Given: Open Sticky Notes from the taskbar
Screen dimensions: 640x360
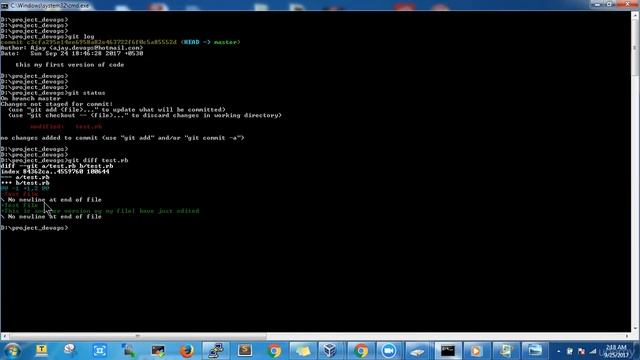Looking at the screenshot, I should click(303, 351).
